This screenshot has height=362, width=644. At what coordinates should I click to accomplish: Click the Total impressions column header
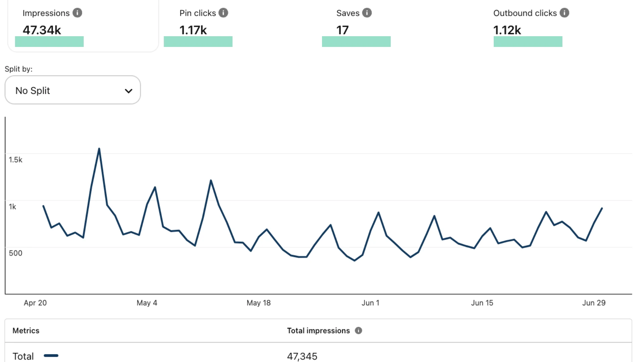coord(318,330)
